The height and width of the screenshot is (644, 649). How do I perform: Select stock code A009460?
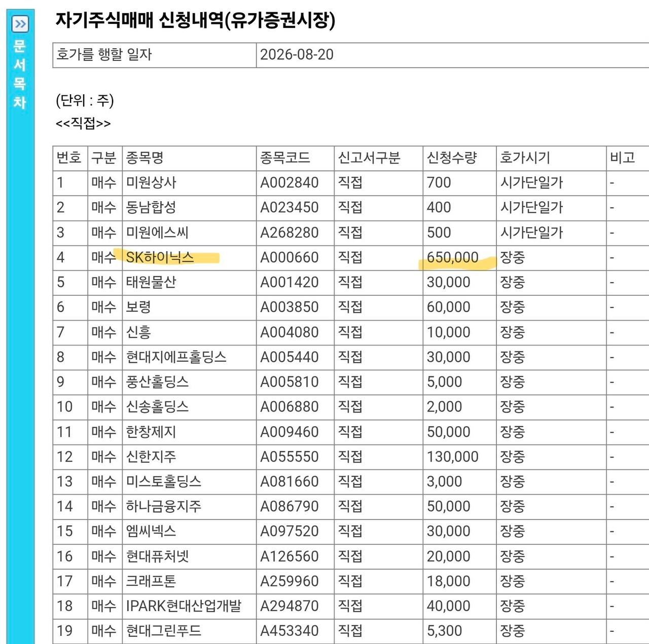[290, 432]
